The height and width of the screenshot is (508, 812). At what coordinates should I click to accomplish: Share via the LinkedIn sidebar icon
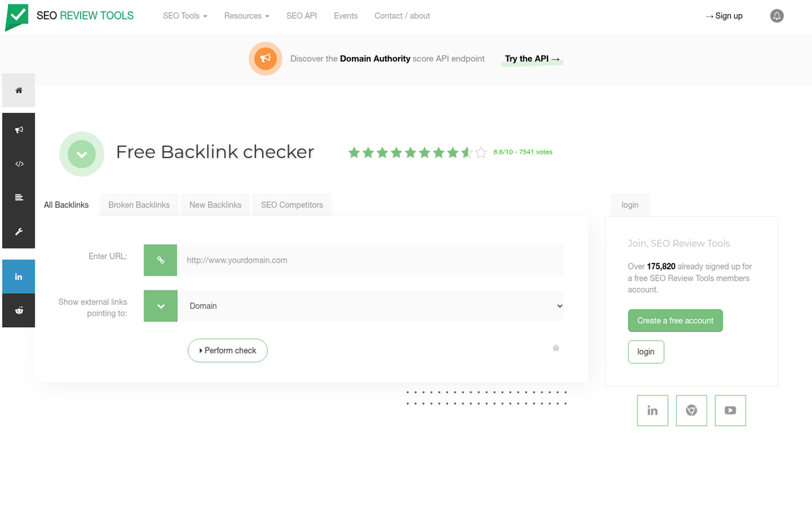pos(18,276)
